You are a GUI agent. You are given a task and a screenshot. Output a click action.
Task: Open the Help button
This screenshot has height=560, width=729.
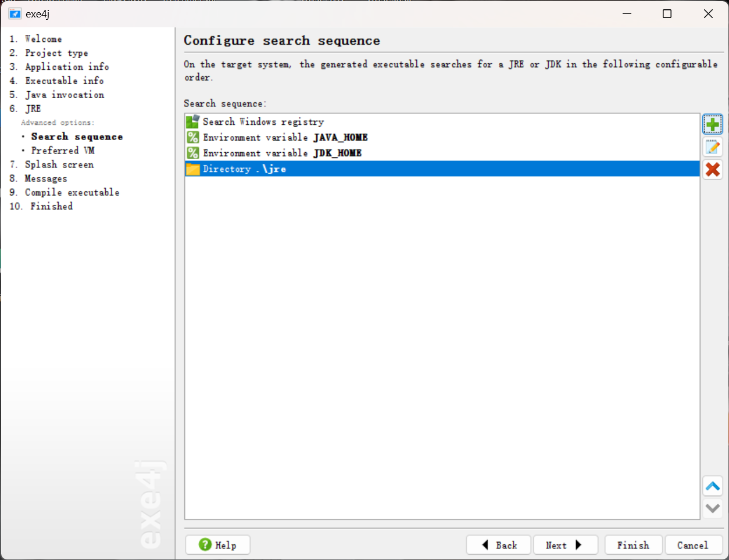coord(218,545)
